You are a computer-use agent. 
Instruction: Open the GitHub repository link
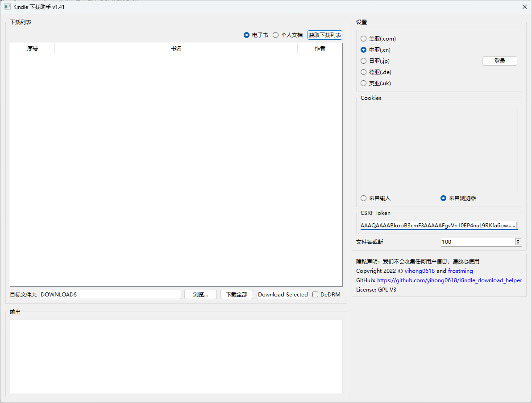pyautogui.click(x=449, y=280)
